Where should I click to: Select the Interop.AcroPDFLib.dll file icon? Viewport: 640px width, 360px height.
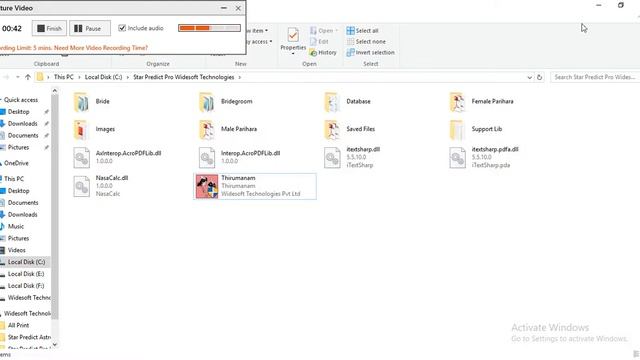tap(207, 158)
